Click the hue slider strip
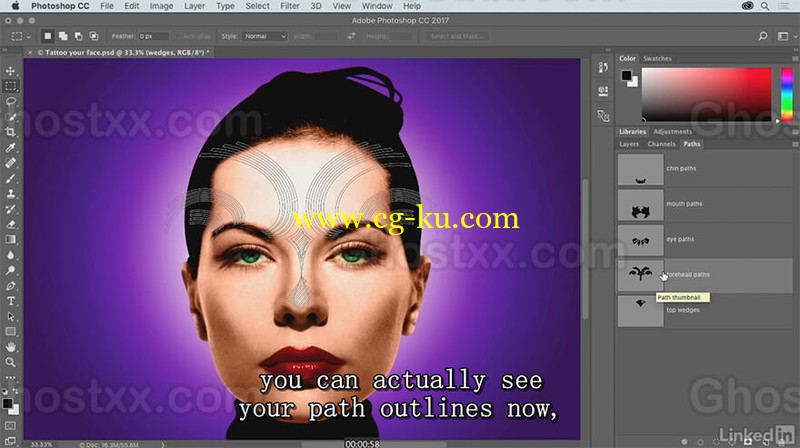 pyautogui.click(x=787, y=94)
